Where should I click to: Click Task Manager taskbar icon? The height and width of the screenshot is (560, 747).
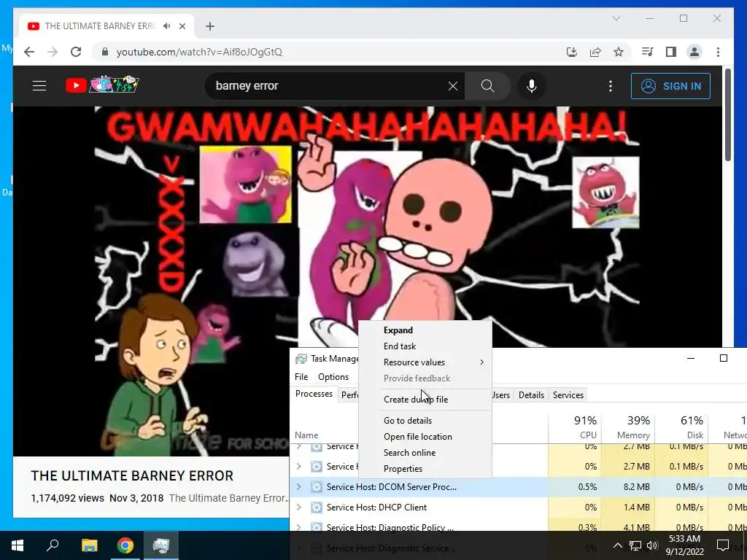[161, 545]
